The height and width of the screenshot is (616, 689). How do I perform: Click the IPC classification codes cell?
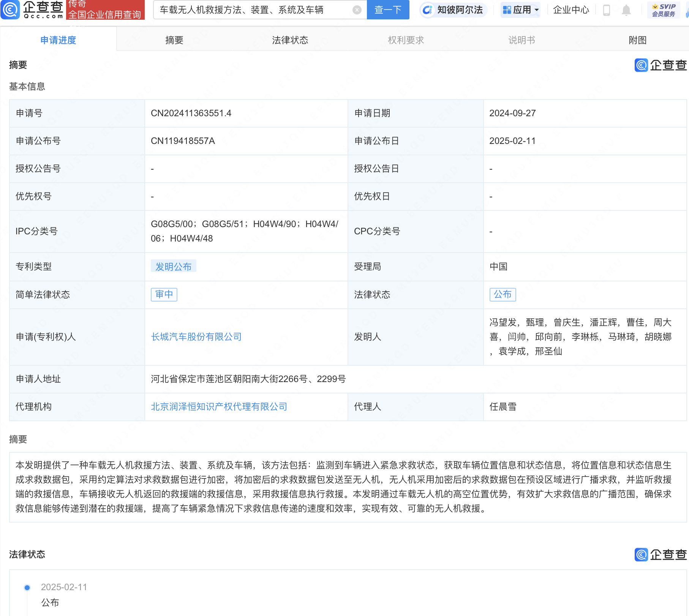pyautogui.click(x=246, y=231)
